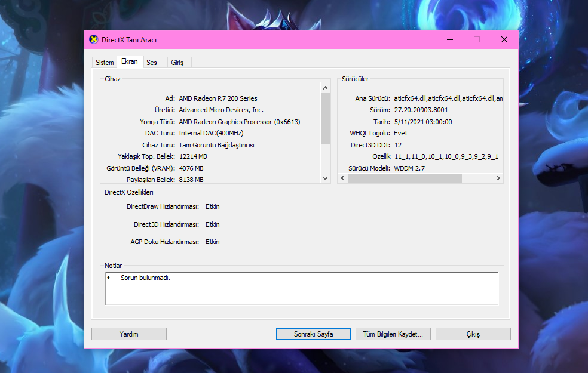Click the Çıkış button
The image size is (588, 373).
[473, 334]
